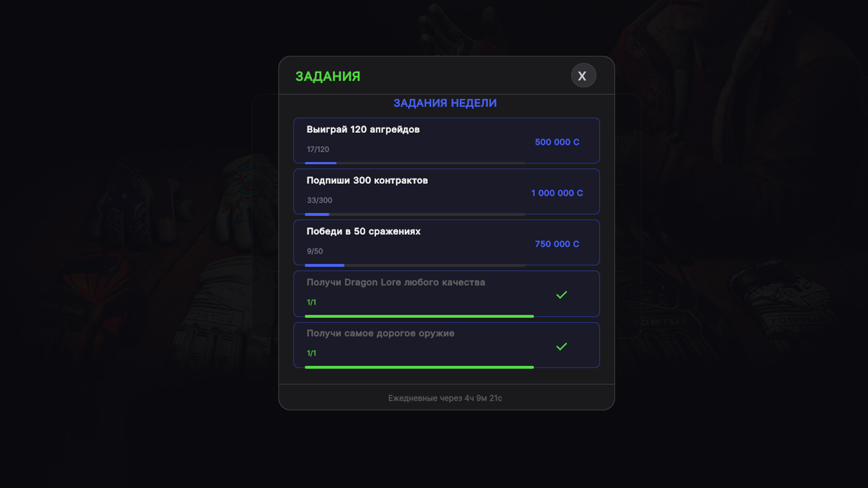Screen dimensions: 868x488
Task: Click the green checkmark on Dragon Lore quest
Action: (x=562, y=295)
